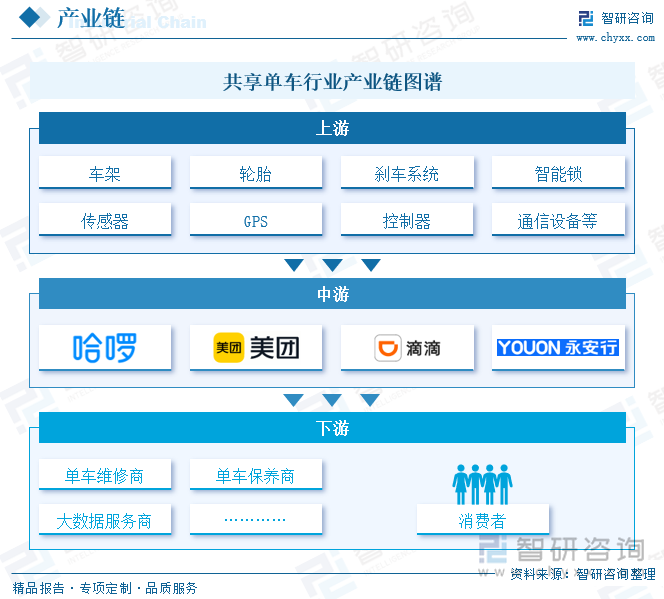Viewport: 664px width, 599px height.
Task: Choose the 传感器 box
Action: [x=105, y=219]
